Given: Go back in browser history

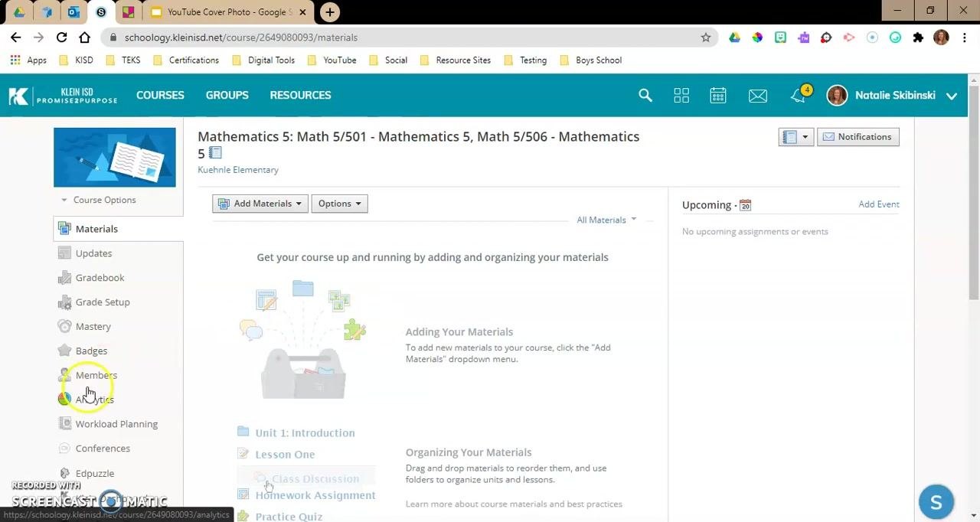Looking at the screenshot, I should [16, 37].
